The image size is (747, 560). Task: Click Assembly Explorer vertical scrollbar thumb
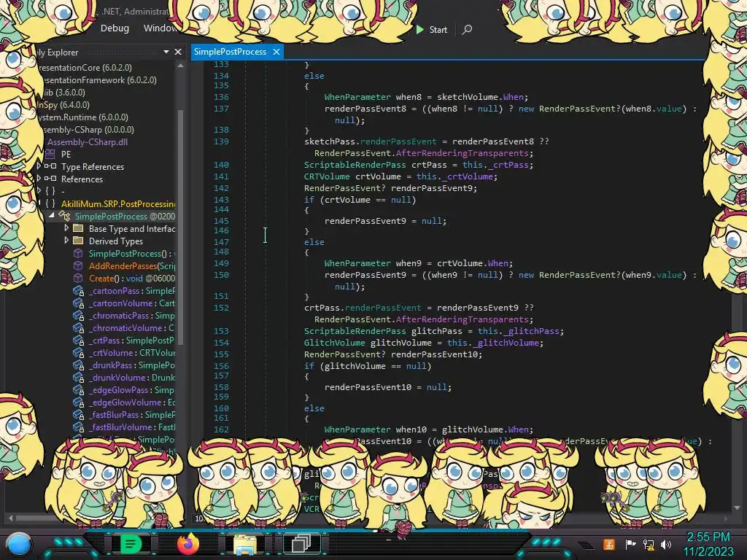click(x=180, y=226)
